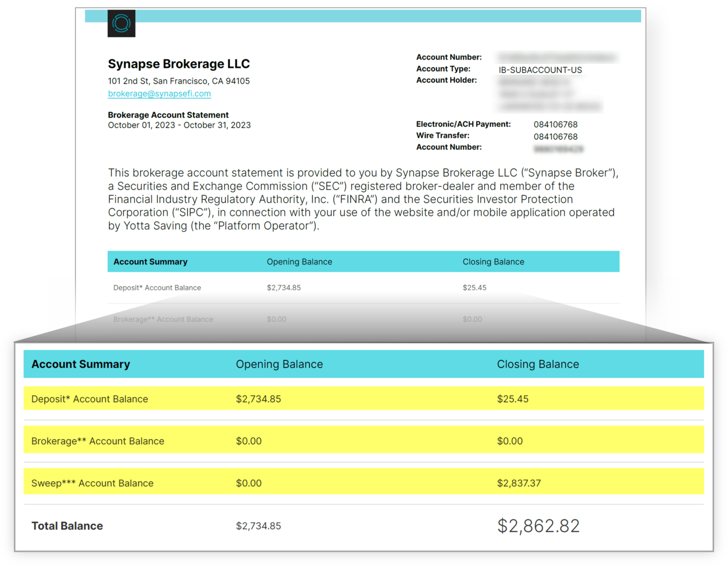Click the Account Summary header in zoomed table

click(81, 364)
